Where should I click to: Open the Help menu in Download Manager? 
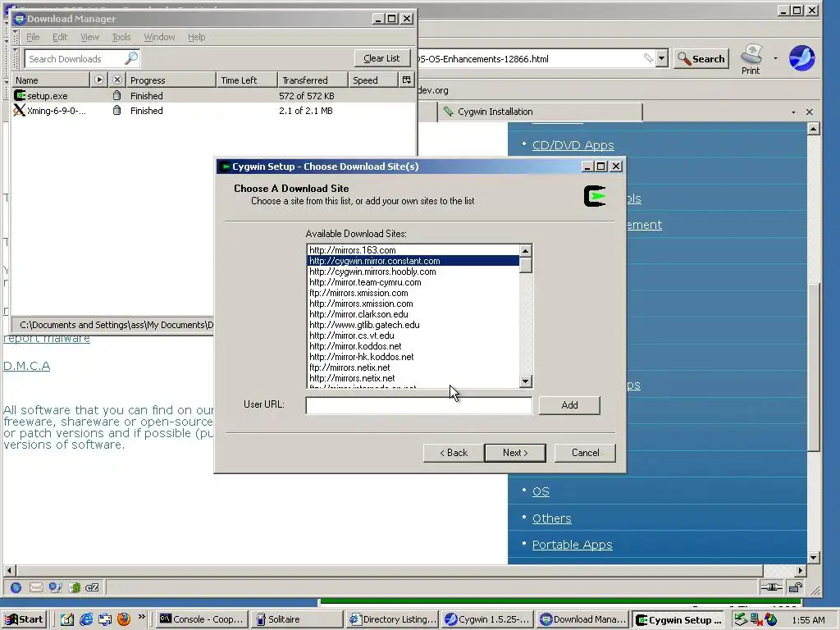coord(196,37)
